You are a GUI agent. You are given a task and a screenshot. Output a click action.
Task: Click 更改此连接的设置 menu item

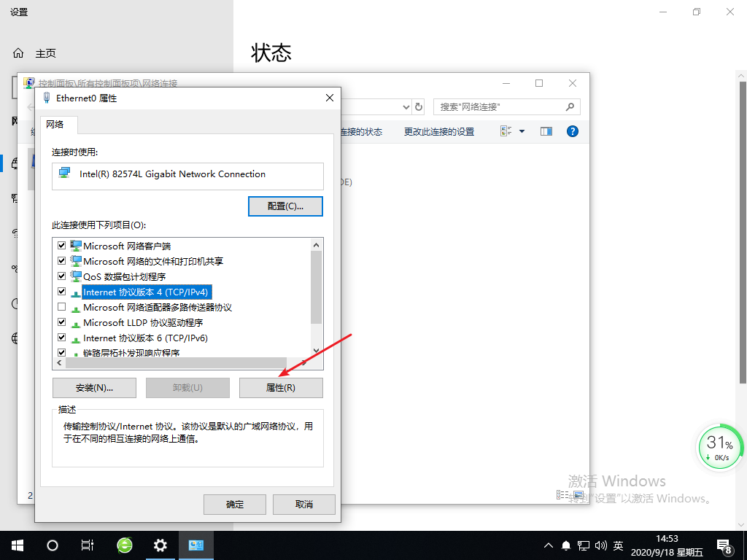click(x=438, y=131)
